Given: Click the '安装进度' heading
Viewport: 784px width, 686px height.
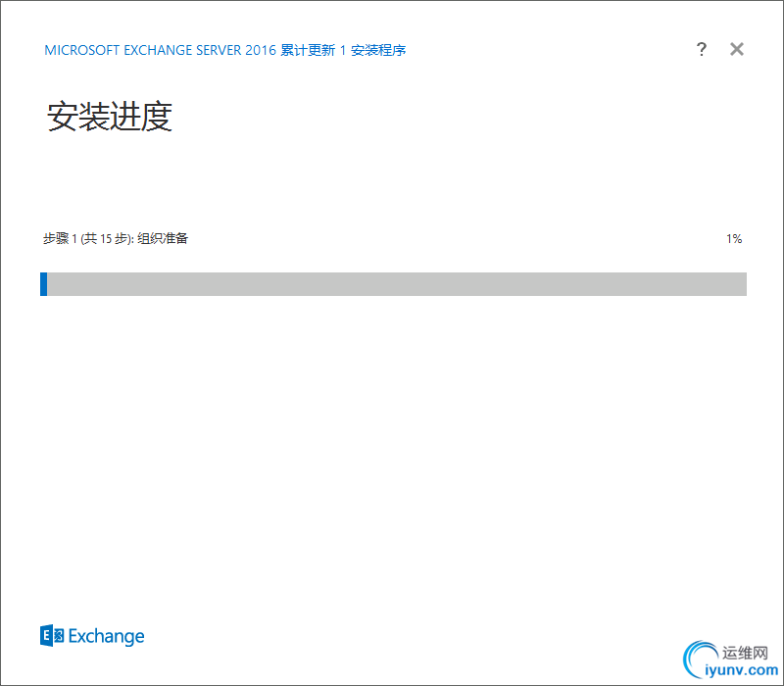Looking at the screenshot, I should tap(110, 117).
